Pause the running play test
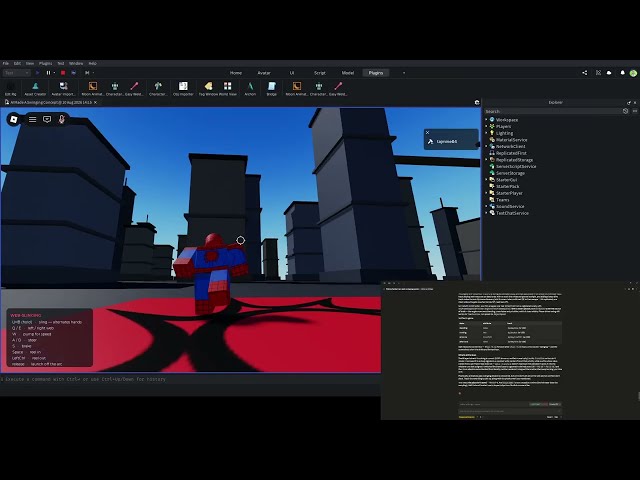This screenshot has width=640, height=480. point(48,73)
